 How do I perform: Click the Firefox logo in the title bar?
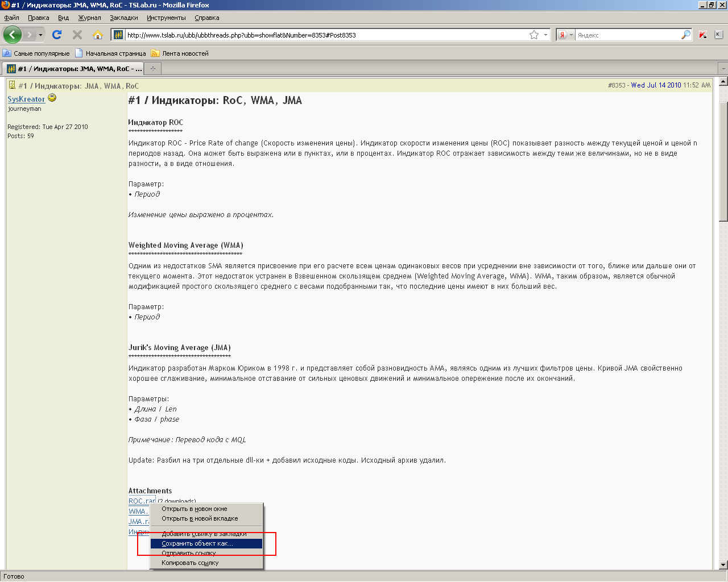coord(5,5)
